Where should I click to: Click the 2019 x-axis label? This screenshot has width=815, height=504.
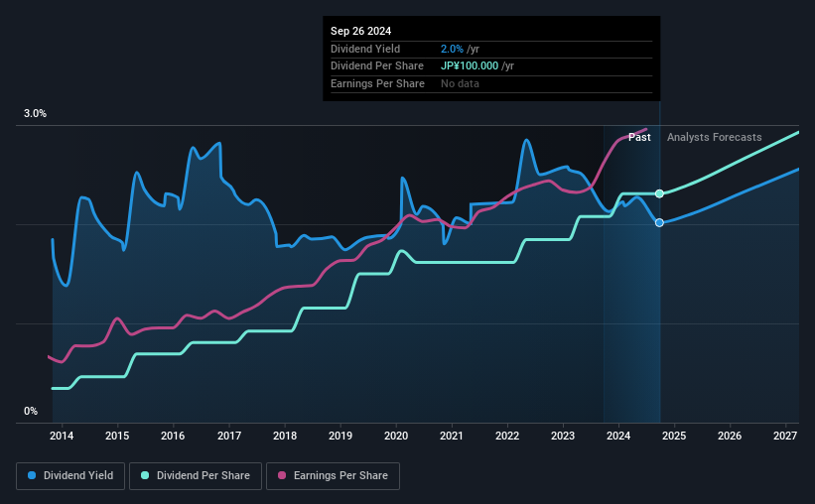click(340, 436)
